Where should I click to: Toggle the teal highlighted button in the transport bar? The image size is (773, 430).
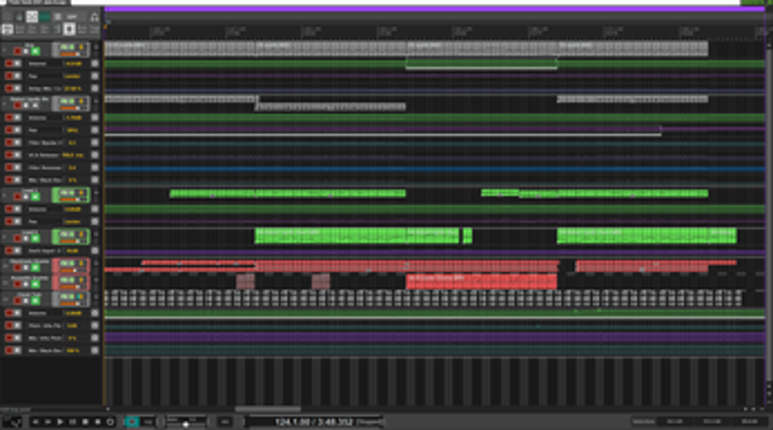coord(132,422)
